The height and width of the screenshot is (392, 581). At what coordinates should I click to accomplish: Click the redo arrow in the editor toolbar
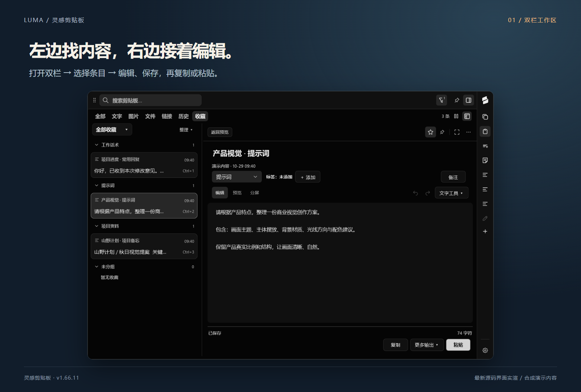[428, 193]
